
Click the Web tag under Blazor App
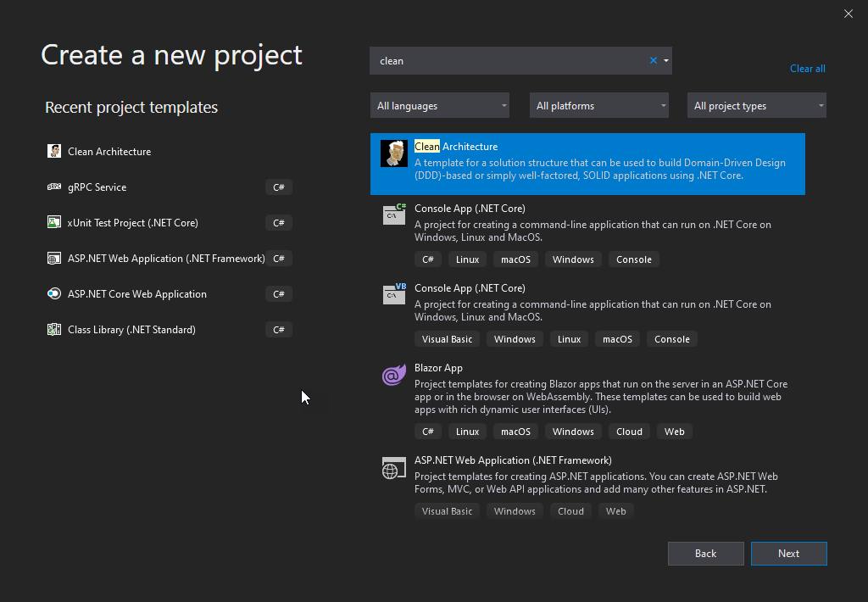click(674, 432)
